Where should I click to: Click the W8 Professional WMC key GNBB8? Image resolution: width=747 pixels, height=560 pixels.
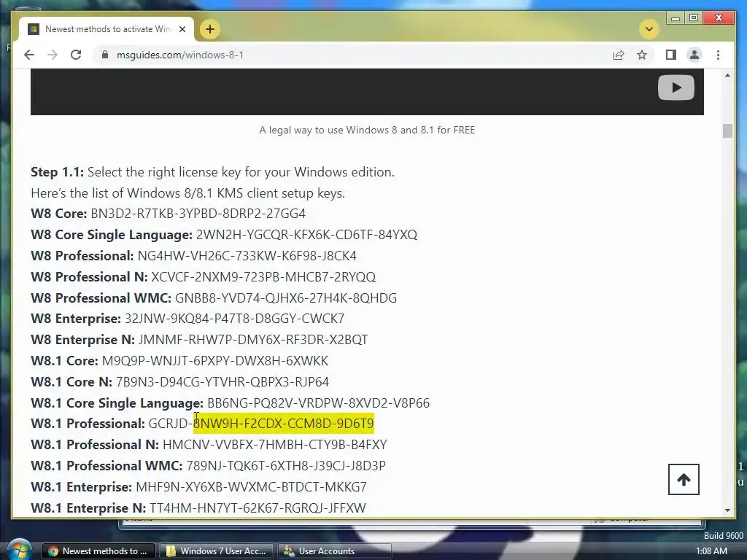click(x=286, y=298)
